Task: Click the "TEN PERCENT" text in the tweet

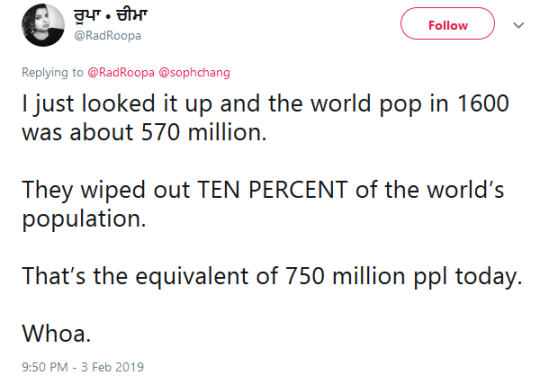Action: pos(272,190)
